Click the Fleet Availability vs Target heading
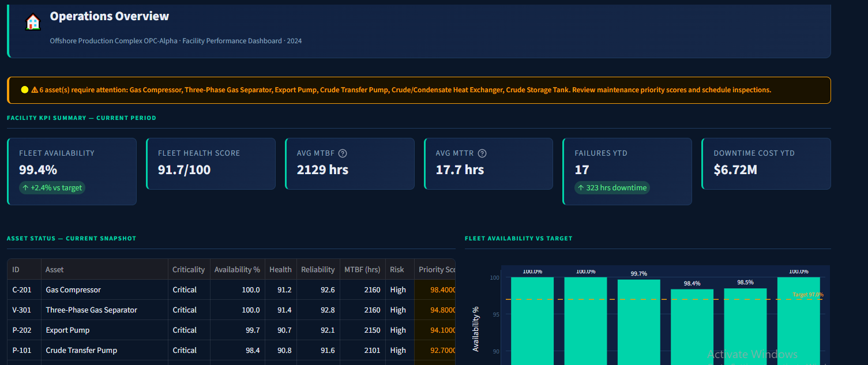Screen dimensions: 868x365 coord(518,238)
